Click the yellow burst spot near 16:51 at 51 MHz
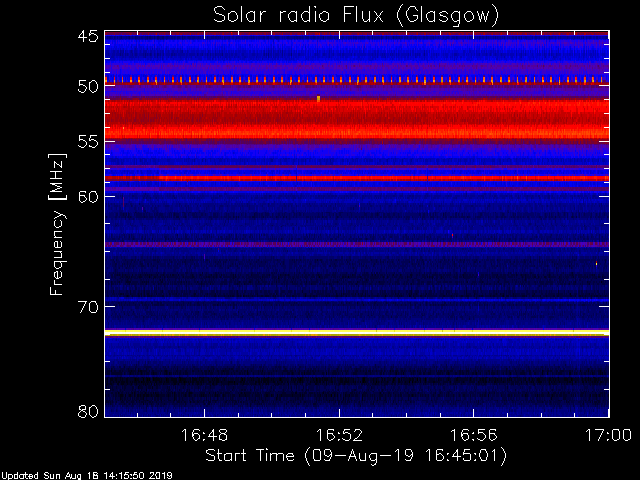The width and height of the screenshot is (640, 480). point(318,98)
